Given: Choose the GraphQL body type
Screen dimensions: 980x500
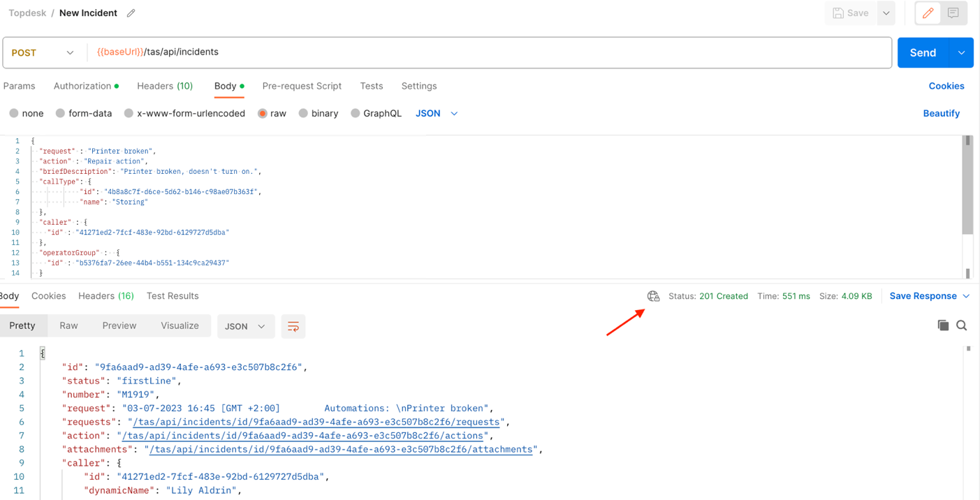Looking at the screenshot, I should (x=356, y=113).
